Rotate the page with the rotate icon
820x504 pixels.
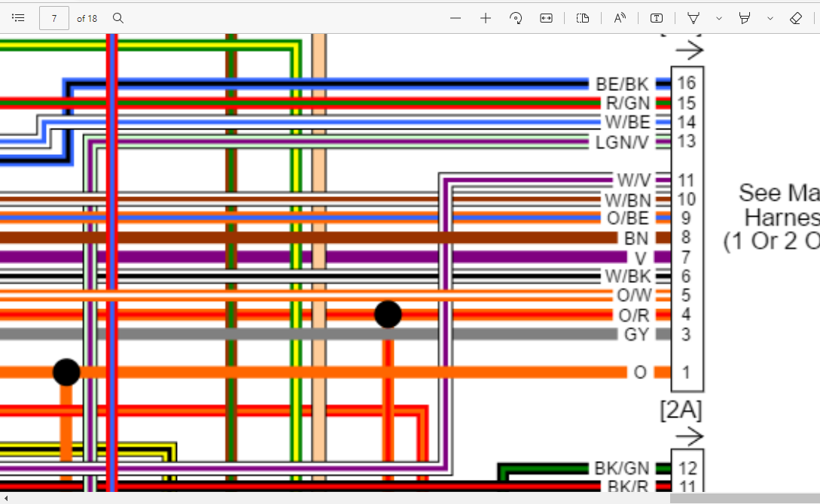pyautogui.click(x=516, y=18)
